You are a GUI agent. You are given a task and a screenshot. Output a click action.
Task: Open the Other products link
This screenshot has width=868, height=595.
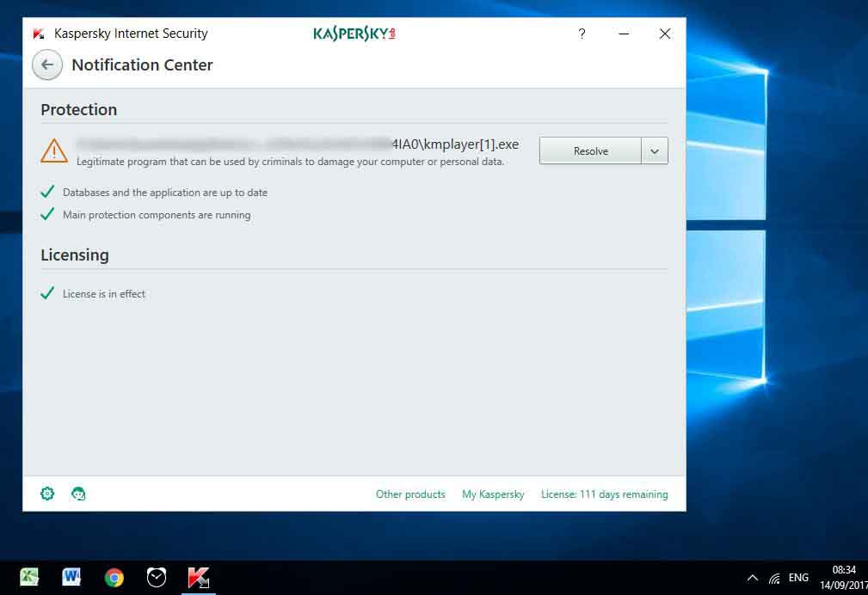pyautogui.click(x=410, y=494)
